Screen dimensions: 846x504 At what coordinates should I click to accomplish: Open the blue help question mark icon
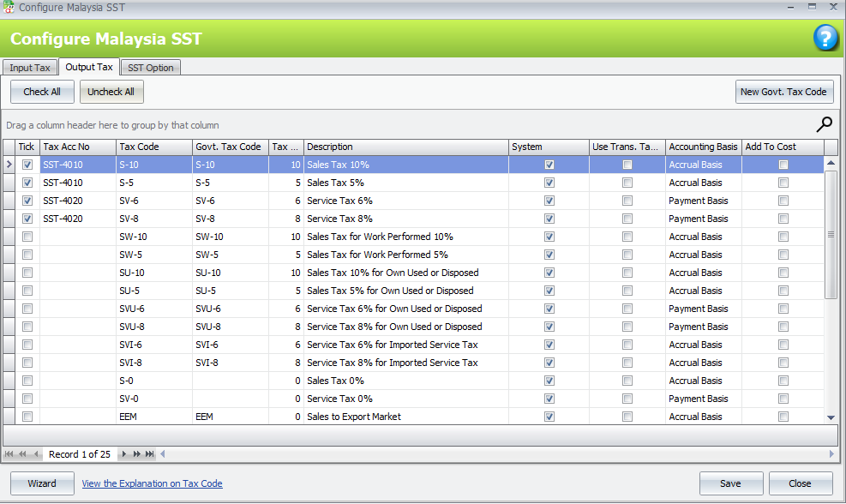coord(825,38)
